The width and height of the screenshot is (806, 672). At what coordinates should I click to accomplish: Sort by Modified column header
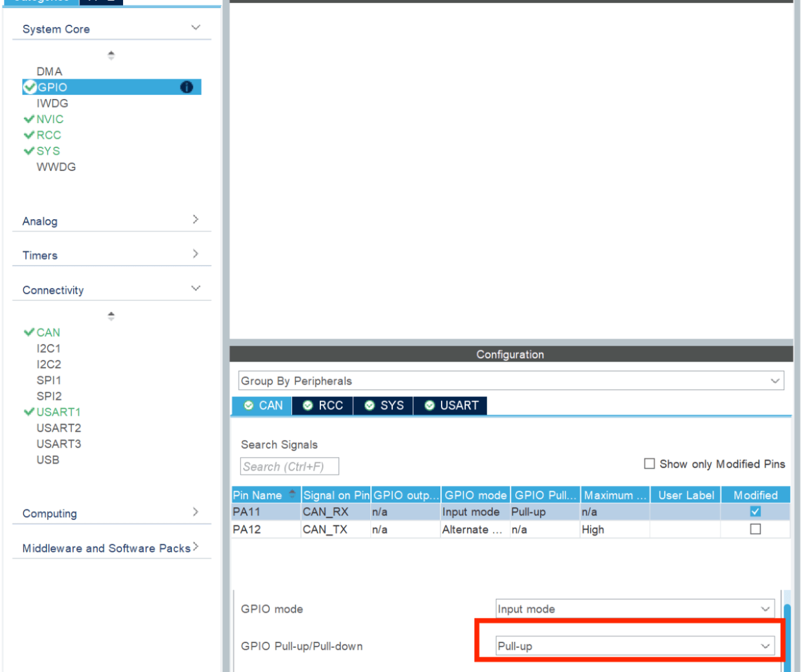756,495
